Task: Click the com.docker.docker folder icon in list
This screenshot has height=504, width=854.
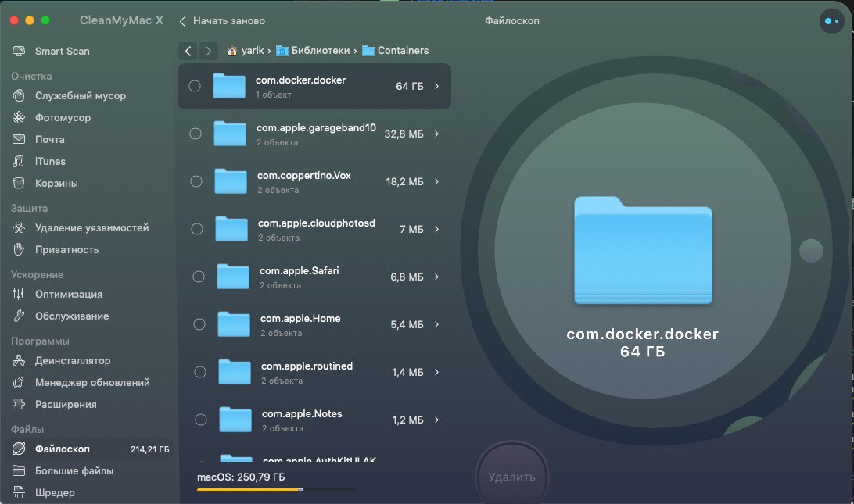Action: tap(228, 86)
